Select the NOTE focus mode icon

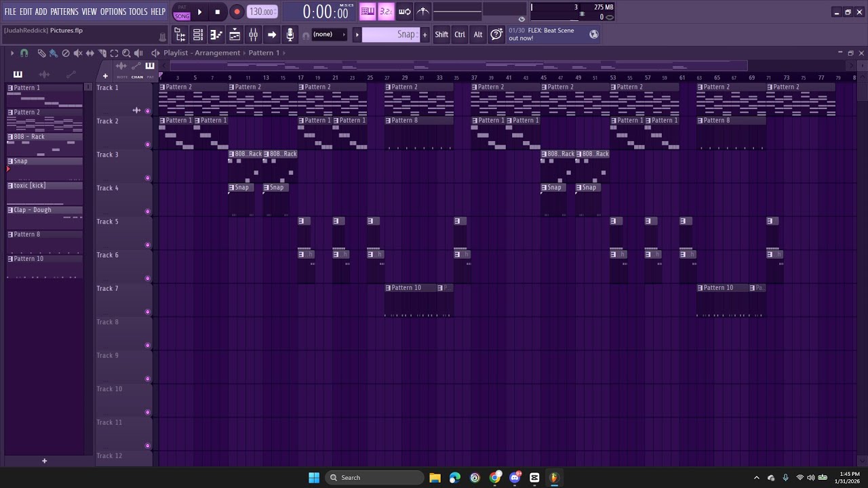(x=122, y=77)
